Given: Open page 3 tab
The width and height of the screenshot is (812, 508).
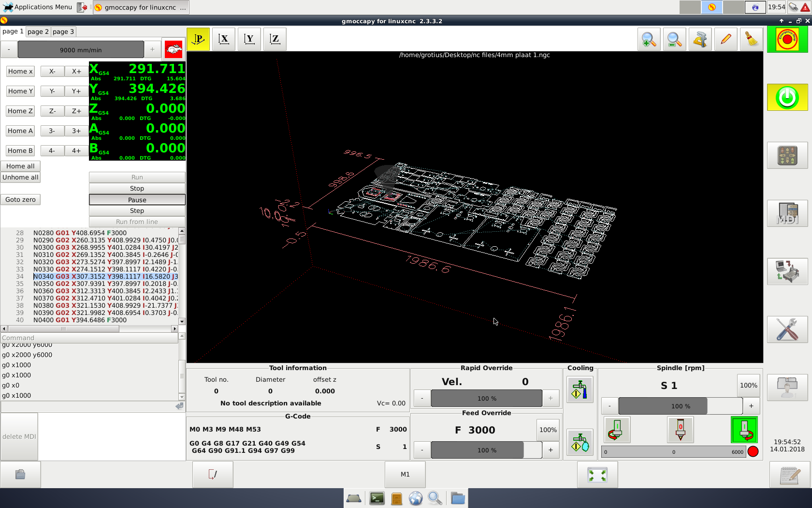Looking at the screenshot, I should (63, 31).
